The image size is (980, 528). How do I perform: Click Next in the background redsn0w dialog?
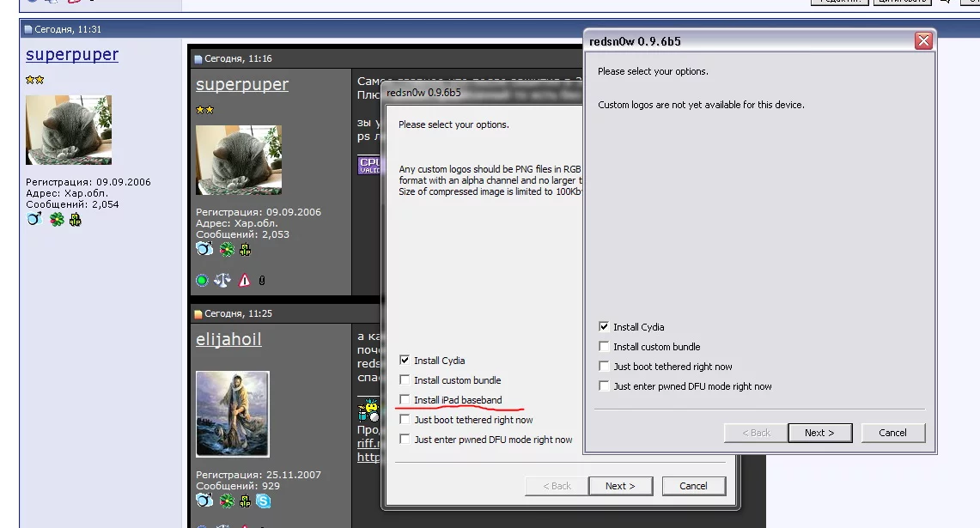point(620,486)
